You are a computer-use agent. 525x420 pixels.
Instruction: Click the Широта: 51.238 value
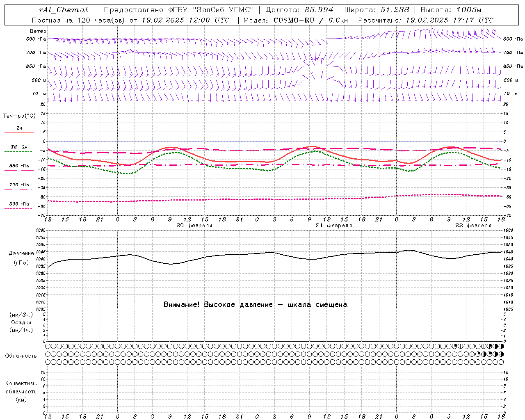tap(377, 10)
